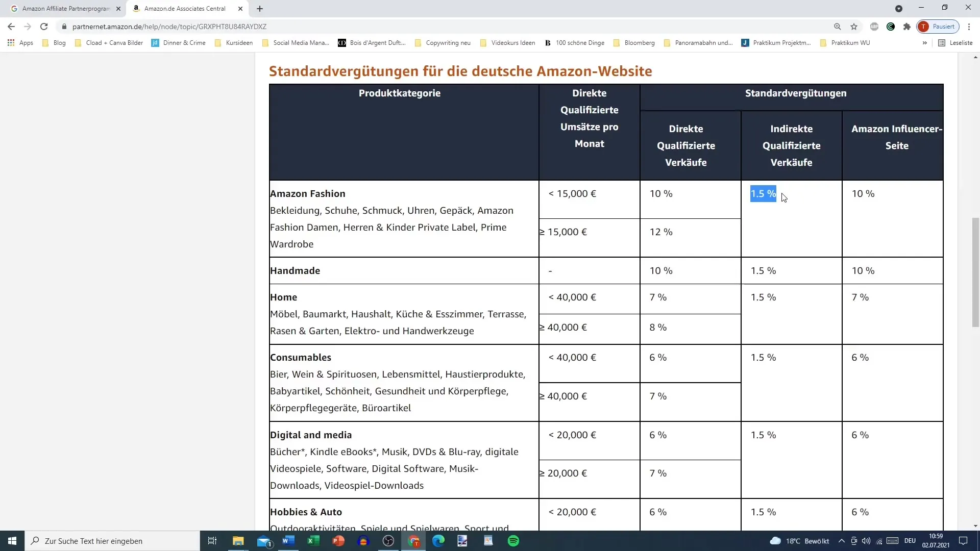This screenshot has width=980, height=551.
Task: Open Praktikum Projektm... bookmark
Action: [776, 43]
